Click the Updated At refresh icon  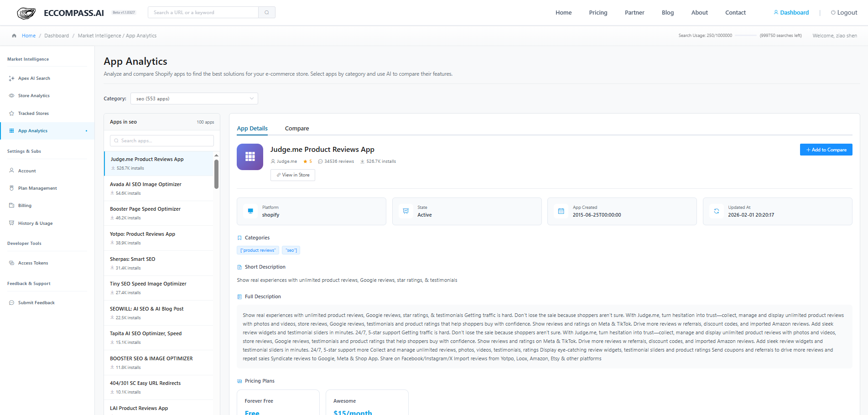tap(717, 211)
